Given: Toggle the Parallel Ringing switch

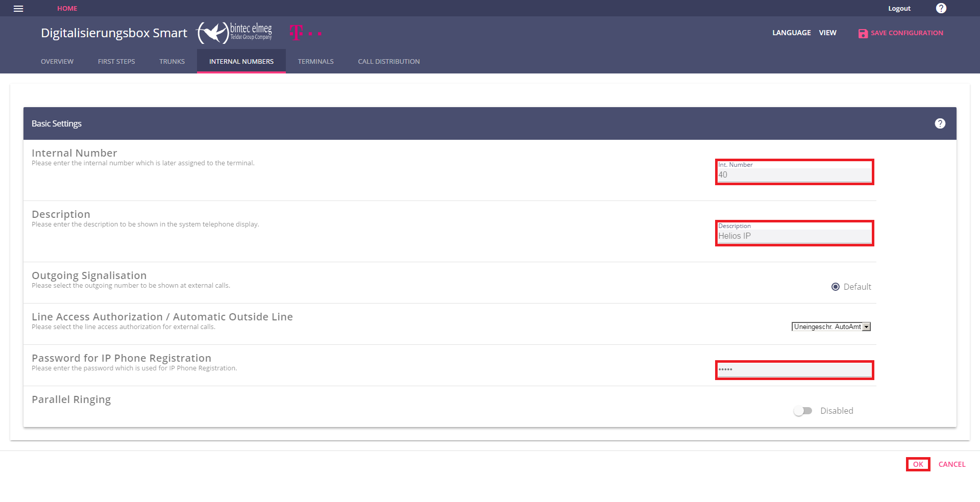Looking at the screenshot, I should point(803,411).
